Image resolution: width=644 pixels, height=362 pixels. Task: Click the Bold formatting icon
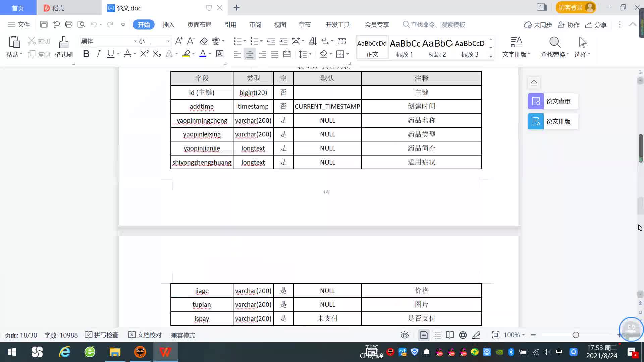[86, 54]
